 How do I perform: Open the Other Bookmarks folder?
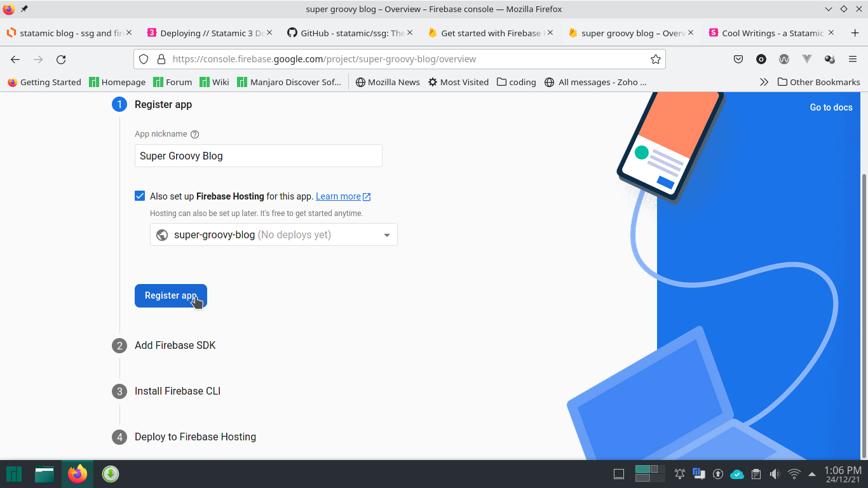818,82
